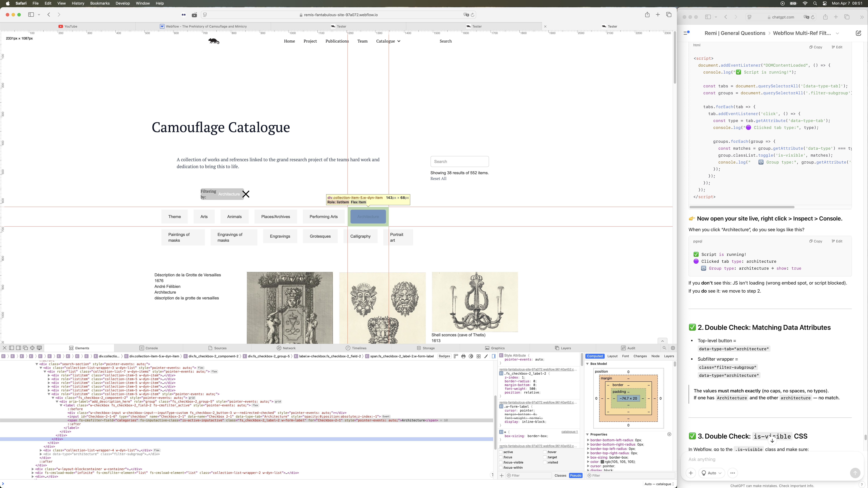The width and height of the screenshot is (868, 488).
Task: Click the Reset All link
Action: 438,179
